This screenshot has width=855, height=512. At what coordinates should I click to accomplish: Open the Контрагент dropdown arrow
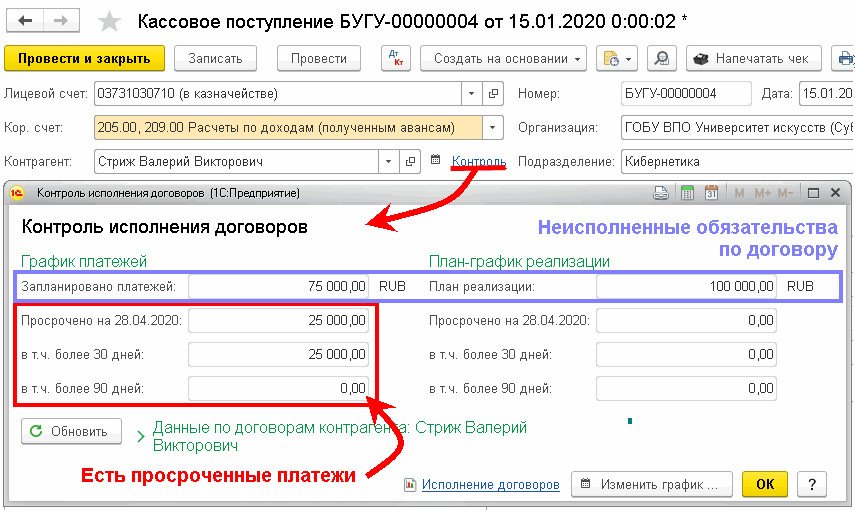pyautogui.click(x=389, y=161)
